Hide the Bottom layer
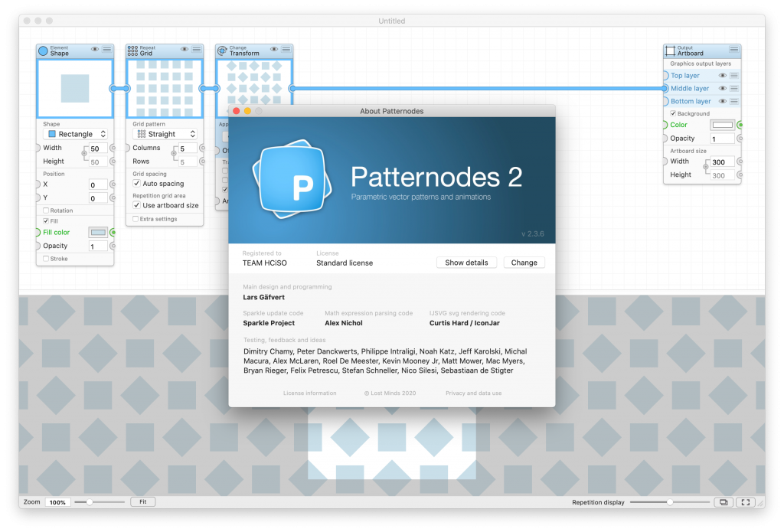784x532 pixels. pos(722,102)
